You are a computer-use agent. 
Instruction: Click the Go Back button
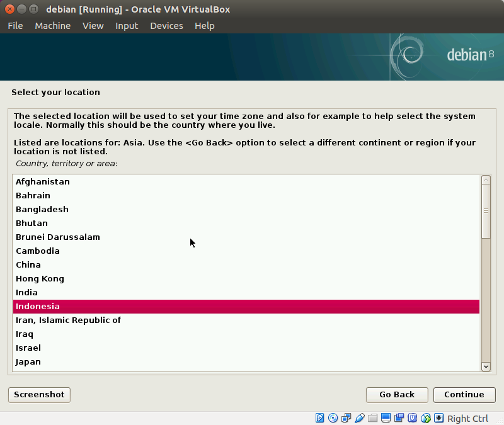(397, 395)
